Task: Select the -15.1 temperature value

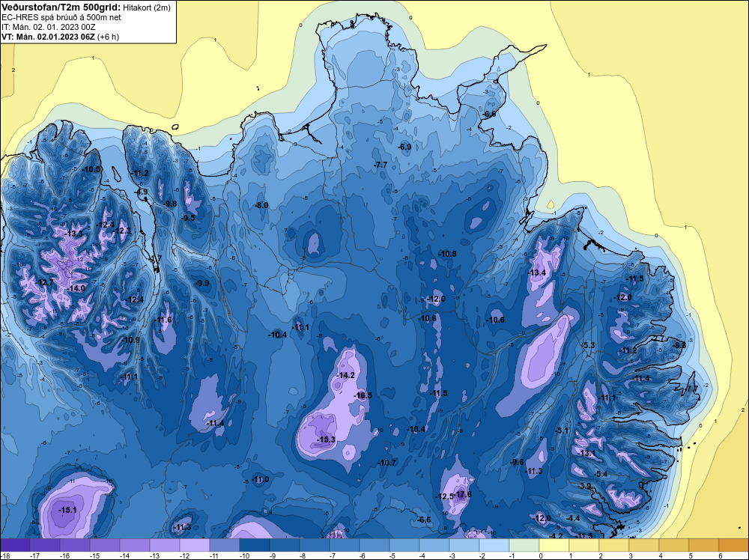Action: coord(67,510)
